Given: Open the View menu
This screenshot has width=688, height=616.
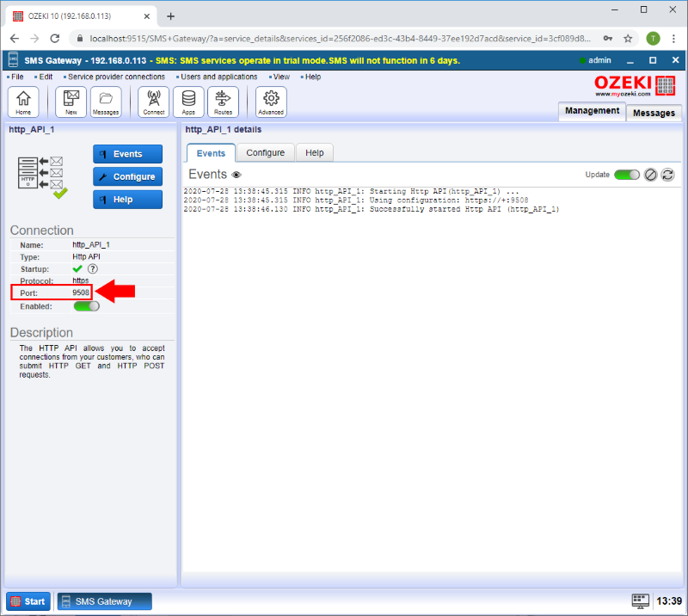Looking at the screenshot, I should [279, 77].
